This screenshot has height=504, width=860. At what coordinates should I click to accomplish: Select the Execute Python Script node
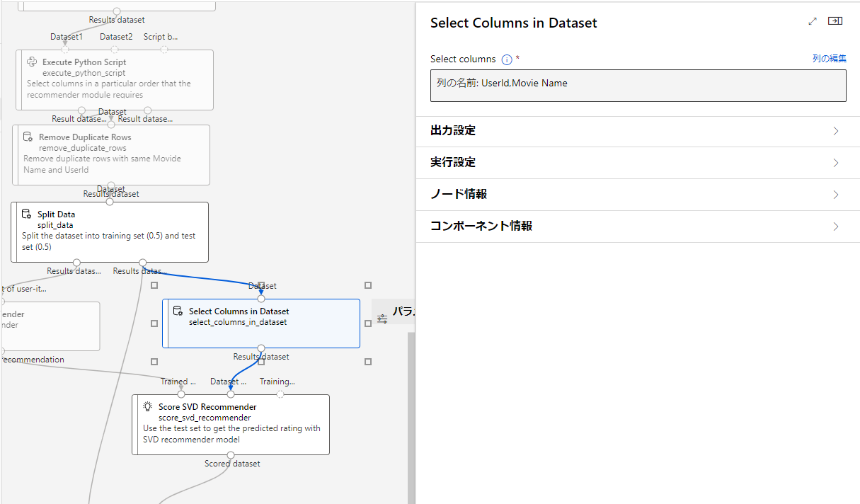pos(114,80)
